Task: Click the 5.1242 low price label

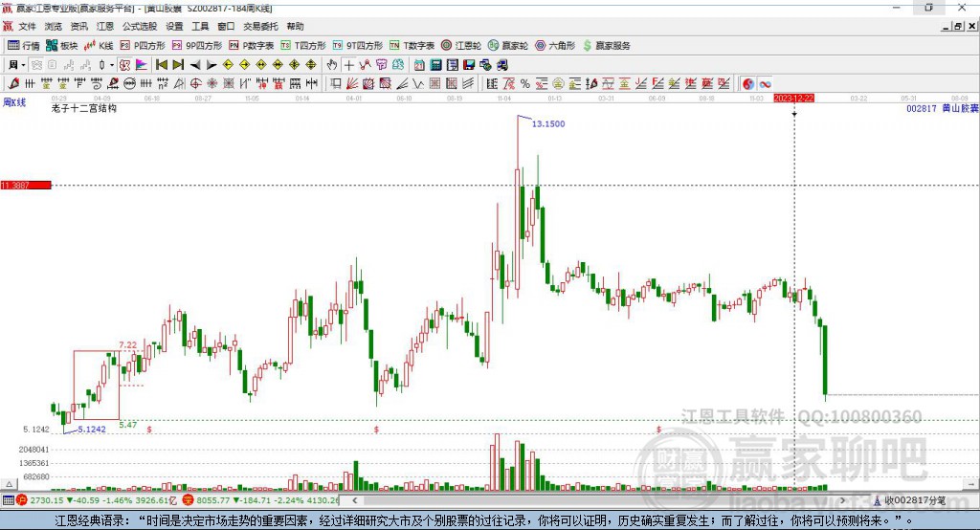Action: point(92,429)
